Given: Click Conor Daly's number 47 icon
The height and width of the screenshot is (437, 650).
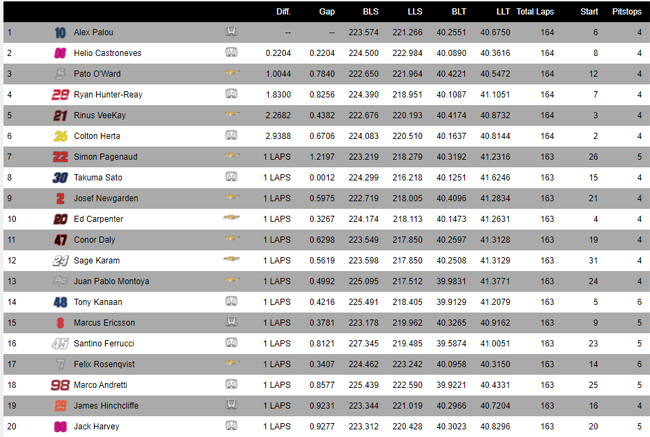Looking at the screenshot, I should pyautogui.click(x=61, y=240).
